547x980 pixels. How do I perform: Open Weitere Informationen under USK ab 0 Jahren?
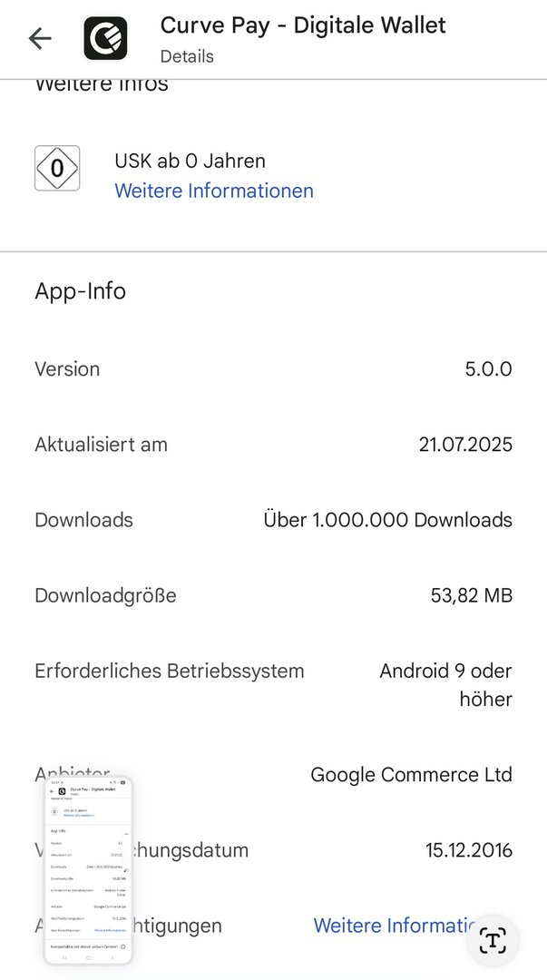click(x=214, y=191)
